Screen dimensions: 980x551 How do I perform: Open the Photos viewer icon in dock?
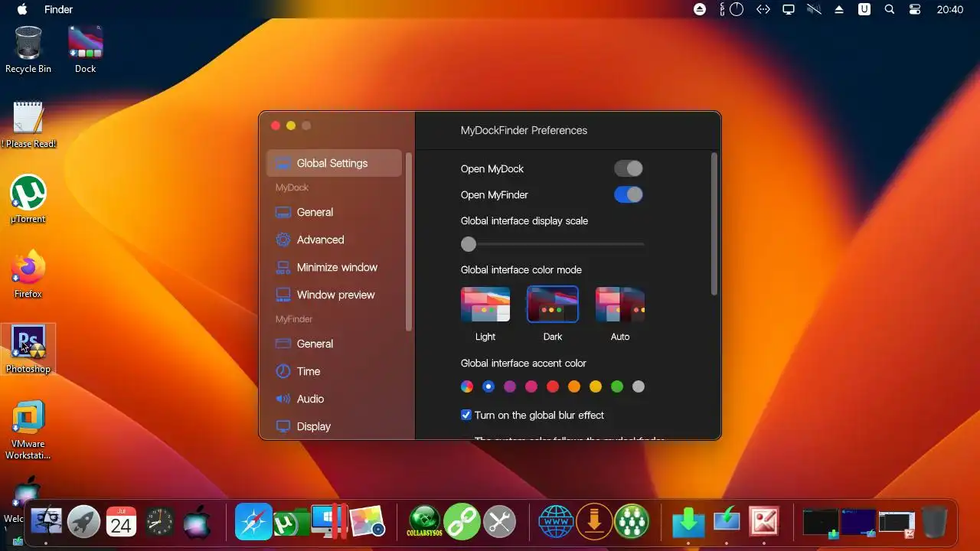click(367, 522)
